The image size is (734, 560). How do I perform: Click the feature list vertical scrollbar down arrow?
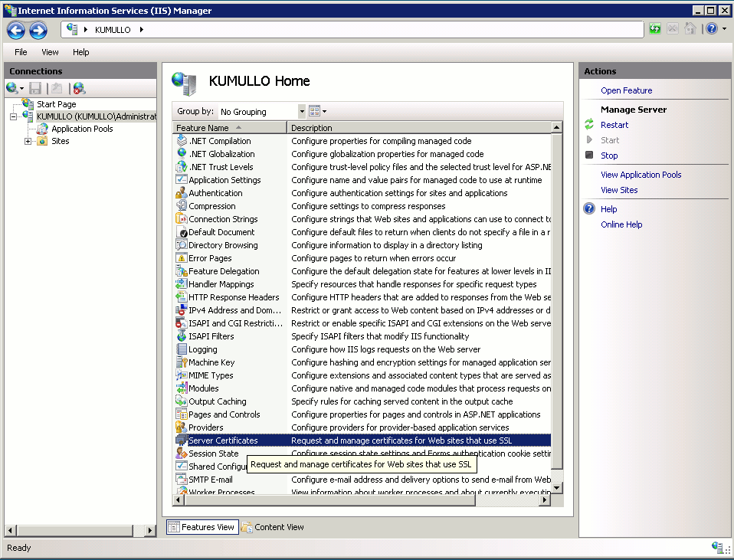click(x=557, y=487)
